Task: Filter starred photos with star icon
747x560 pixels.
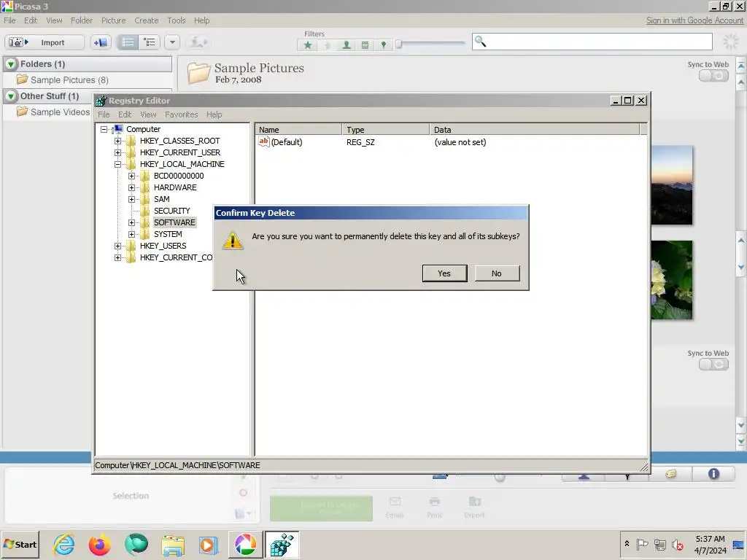Action: coord(308,45)
